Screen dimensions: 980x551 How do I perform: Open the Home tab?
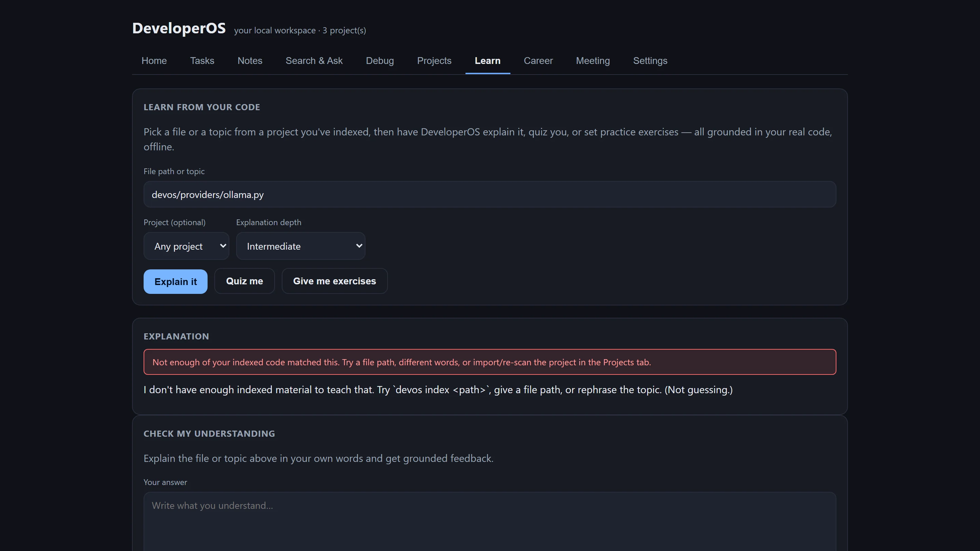[154, 61]
